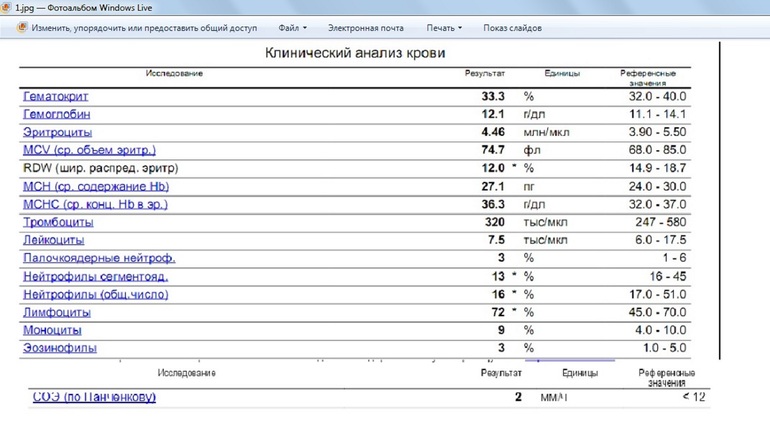The width and height of the screenshot is (770, 437).
Task: Click the Лейкоциты link
Action: [x=53, y=240]
